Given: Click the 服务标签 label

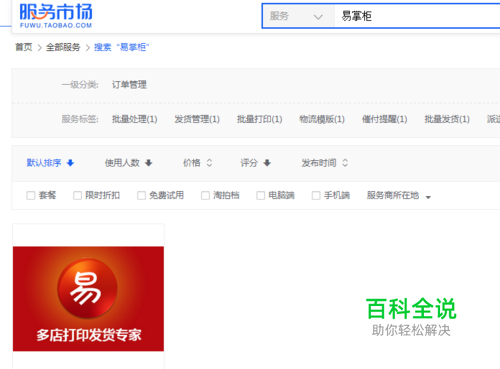Looking at the screenshot, I should 80,119.
